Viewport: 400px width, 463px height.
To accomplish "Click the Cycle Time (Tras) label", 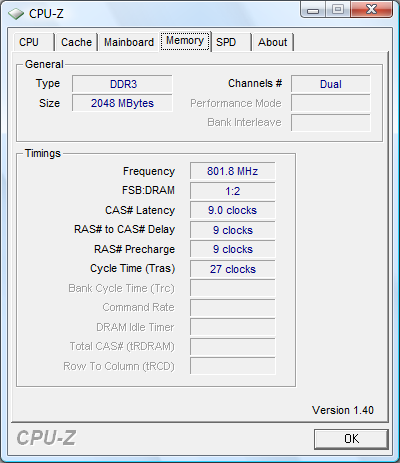I will (132, 269).
